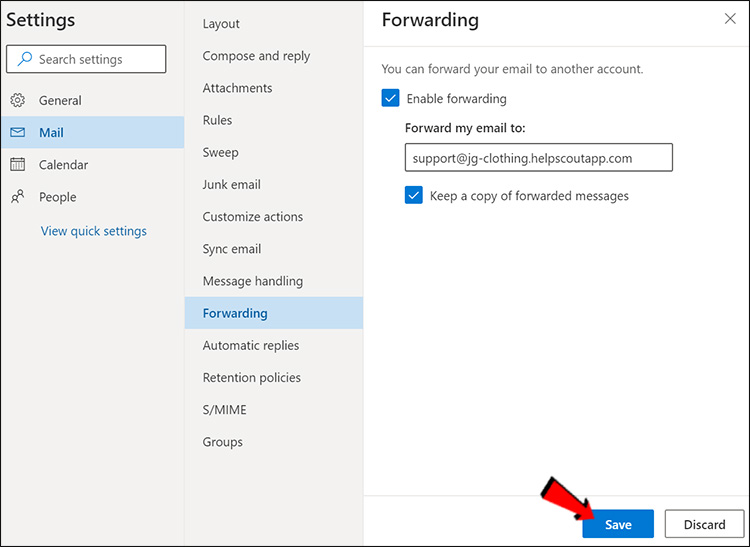The height and width of the screenshot is (547, 750).
Task: Click the forwarding email address field
Action: tap(538, 158)
